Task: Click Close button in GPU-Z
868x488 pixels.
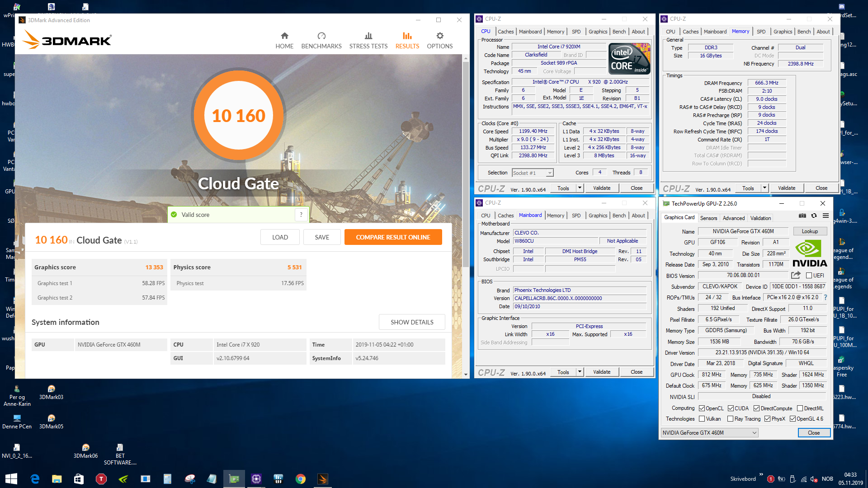Action: click(x=814, y=433)
